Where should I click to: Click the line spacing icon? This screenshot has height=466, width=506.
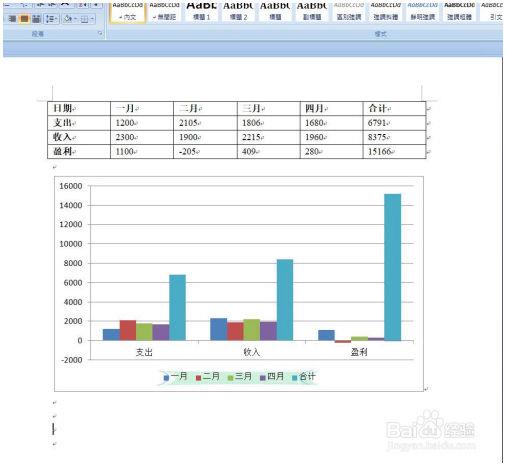point(51,18)
